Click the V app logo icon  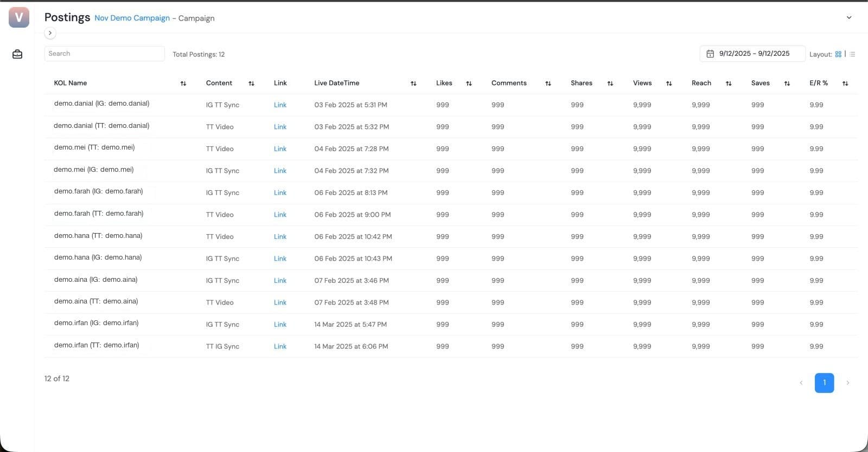click(19, 17)
